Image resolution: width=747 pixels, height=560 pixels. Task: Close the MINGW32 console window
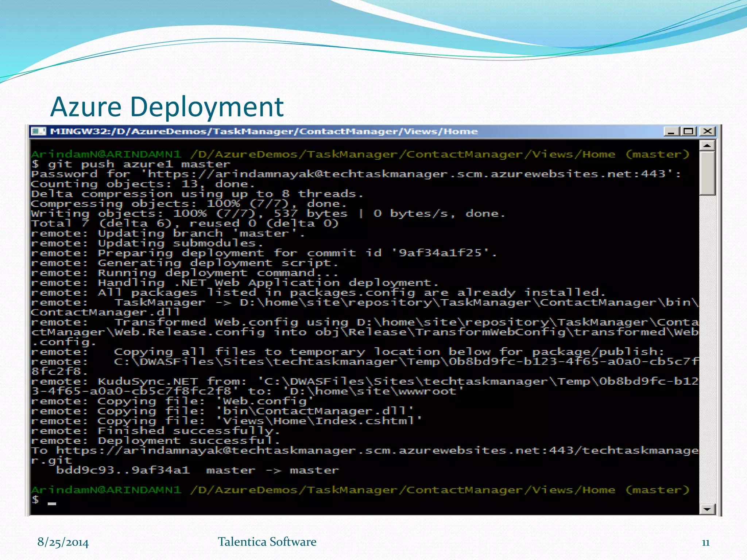(x=708, y=131)
